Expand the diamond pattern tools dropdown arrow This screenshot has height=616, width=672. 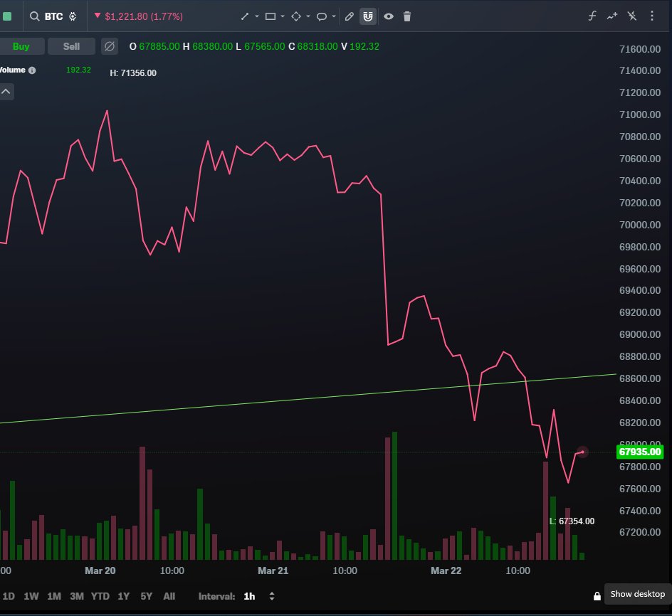coord(308,16)
